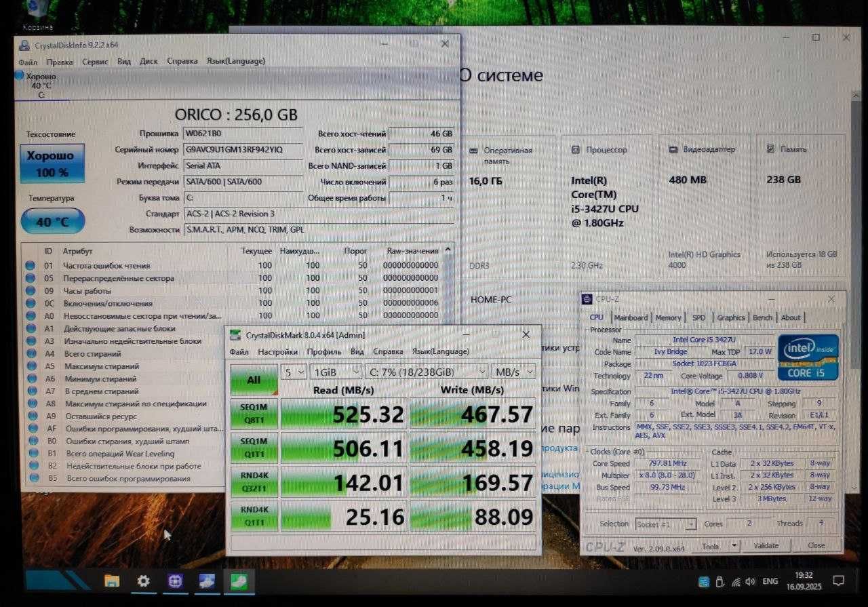The width and height of the screenshot is (868, 607).
Task: Start the SEQ1M Q8T1 test
Action: (x=254, y=414)
